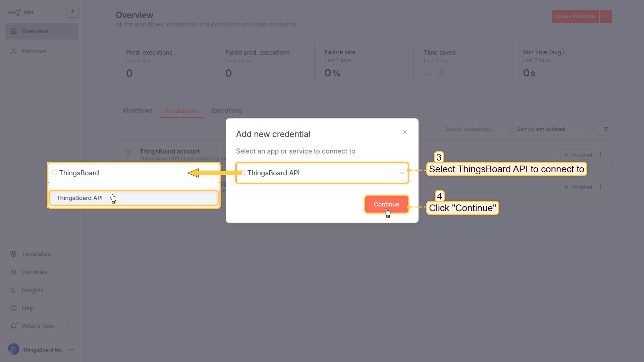The width and height of the screenshot is (644, 362).
Task: Click the Create Workflow button
Action: pyautogui.click(x=575, y=16)
